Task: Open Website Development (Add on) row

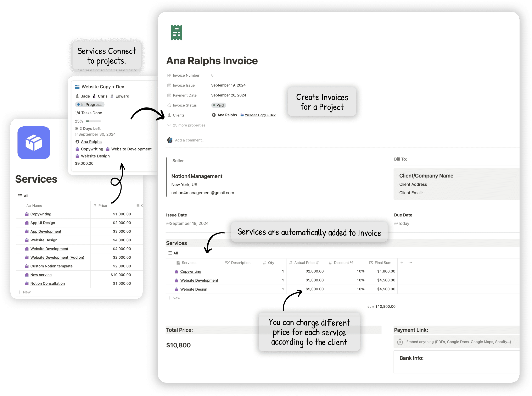Action: point(57,257)
